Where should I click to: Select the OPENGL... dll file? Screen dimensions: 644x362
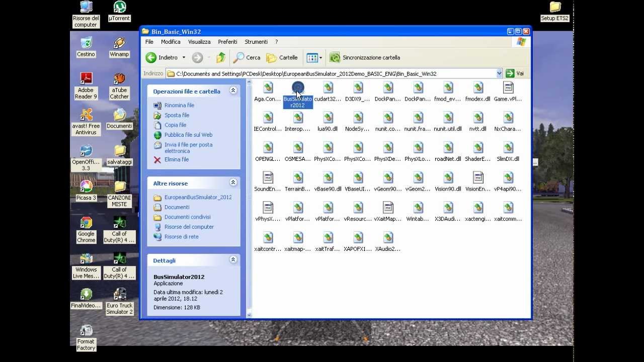point(268,152)
